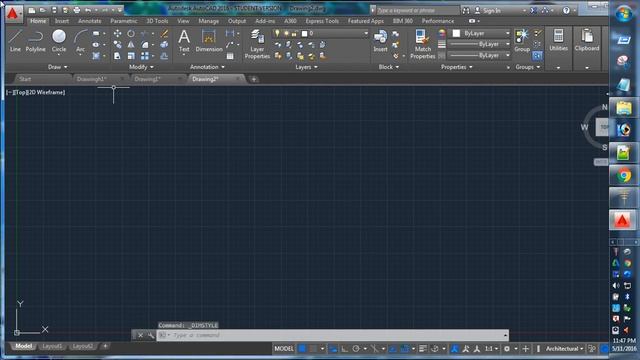Viewport: 640px width, 360px height.
Task: Toggle polar tracking in status bar
Action: coord(356,349)
